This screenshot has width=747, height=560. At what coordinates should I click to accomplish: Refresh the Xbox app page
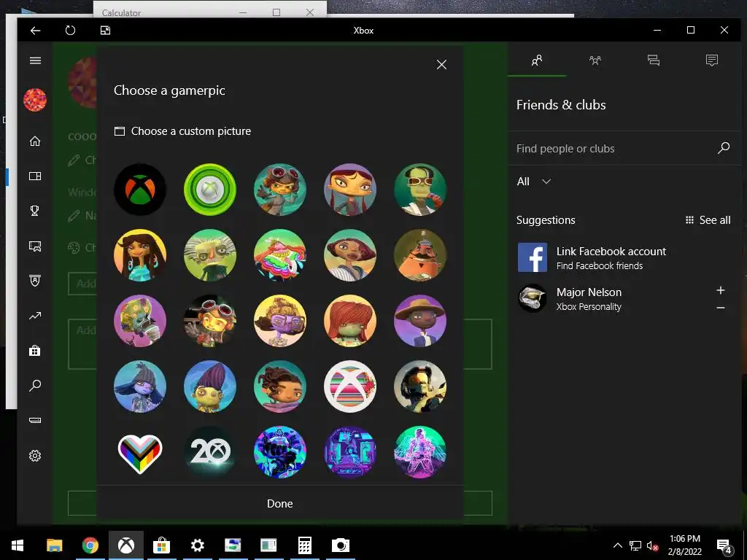[70, 31]
